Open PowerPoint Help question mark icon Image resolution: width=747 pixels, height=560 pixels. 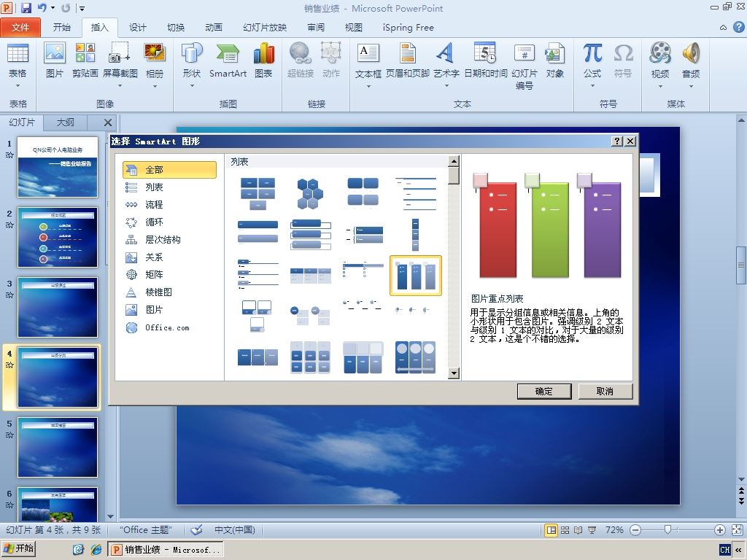(738, 27)
